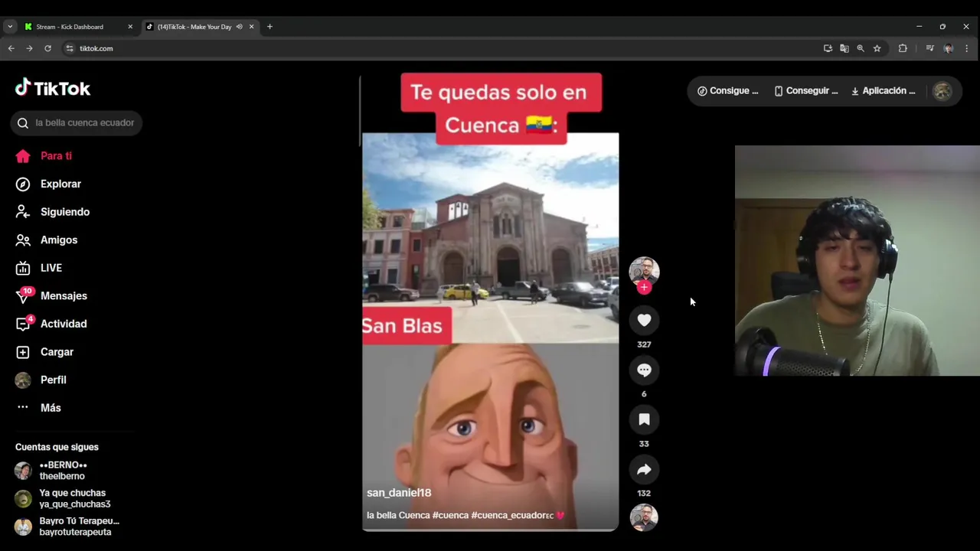The width and height of the screenshot is (980, 551).
Task: Open the Cargar upload page
Action: click(x=57, y=352)
